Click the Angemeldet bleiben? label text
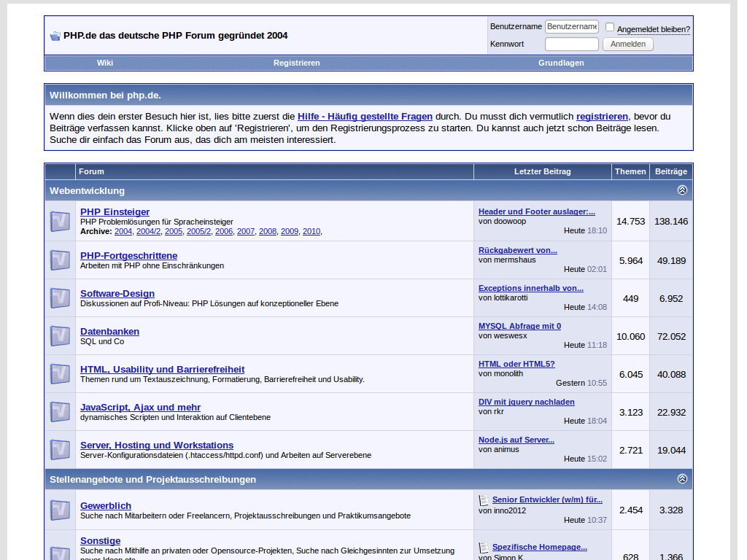The height and width of the screenshot is (560, 747). point(654,29)
